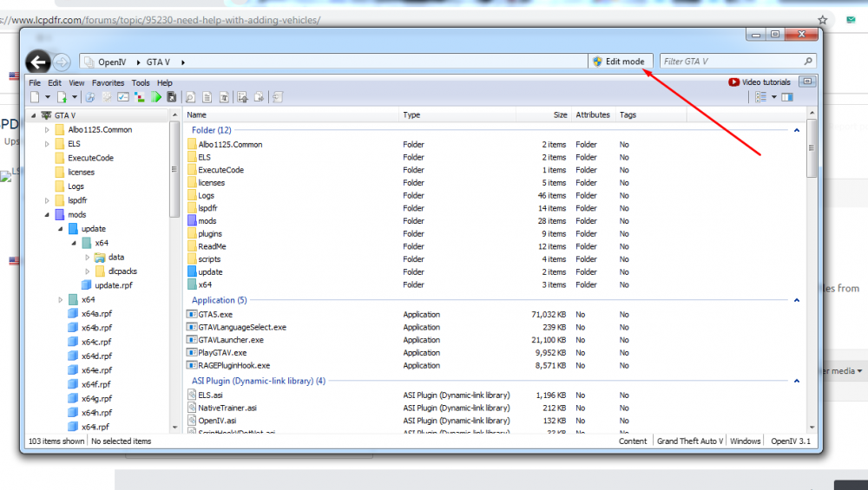Toggle the preview pane layout button

coord(787,97)
